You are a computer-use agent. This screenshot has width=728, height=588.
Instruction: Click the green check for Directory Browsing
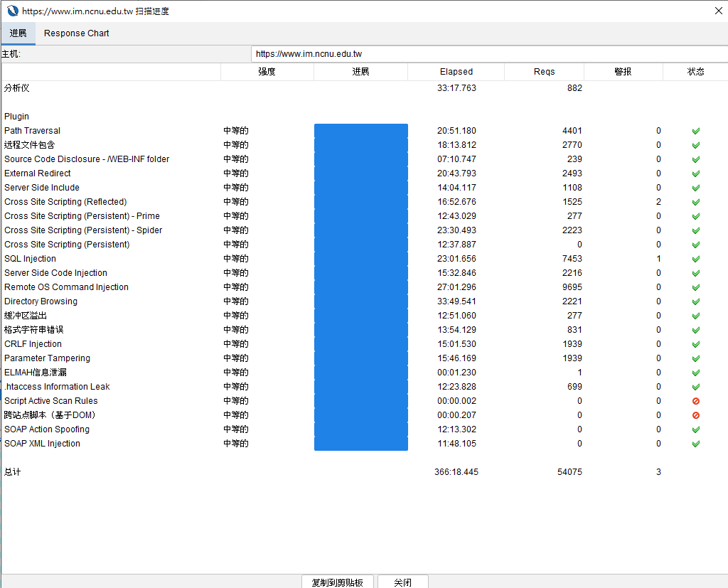pyautogui.click(x=695, y=301)
